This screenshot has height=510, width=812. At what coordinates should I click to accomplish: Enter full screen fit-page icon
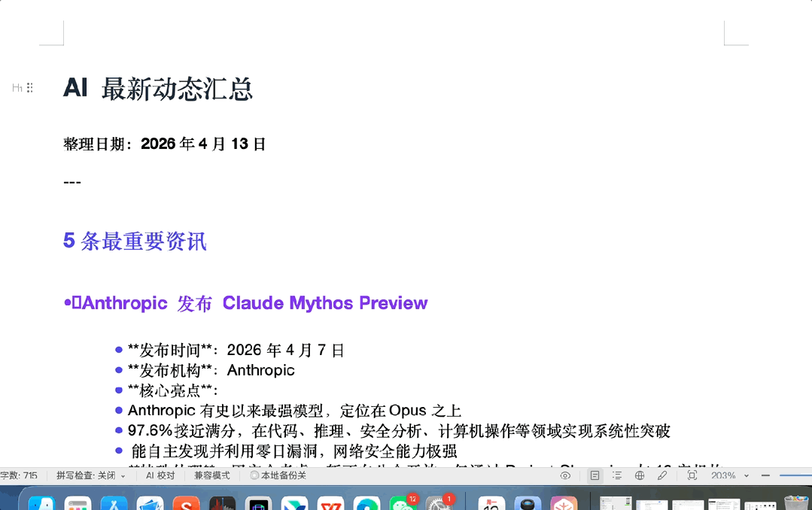[692, 475]
